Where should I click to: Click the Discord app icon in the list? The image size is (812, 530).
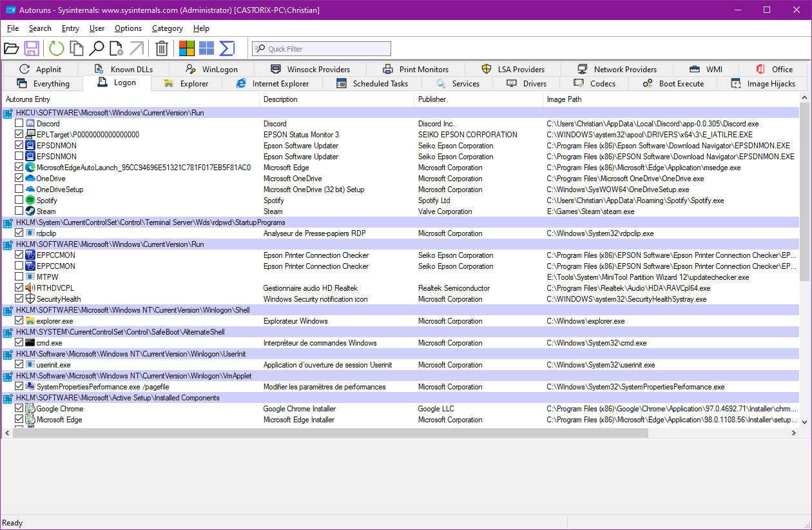(30, 124)
